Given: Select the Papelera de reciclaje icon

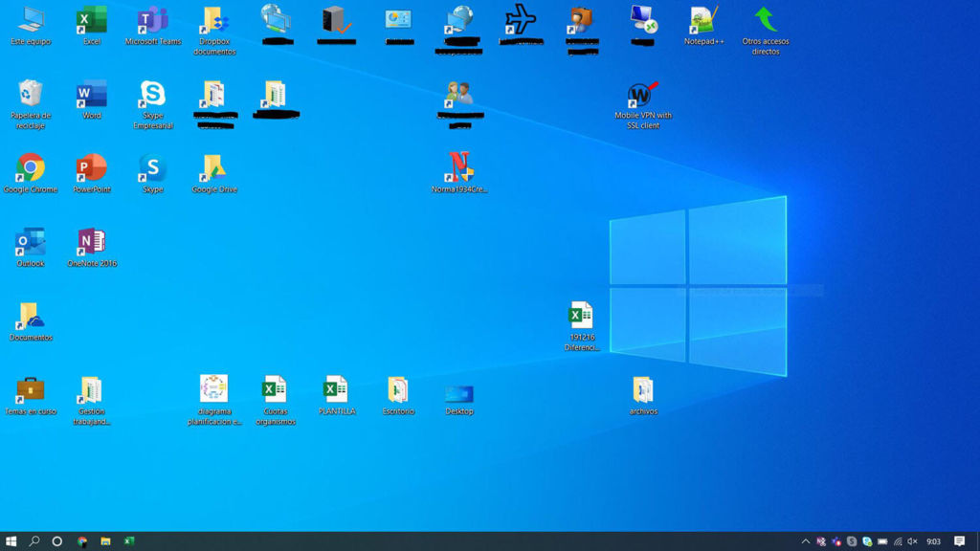Looking at the screenshot, I should (30, 96).
